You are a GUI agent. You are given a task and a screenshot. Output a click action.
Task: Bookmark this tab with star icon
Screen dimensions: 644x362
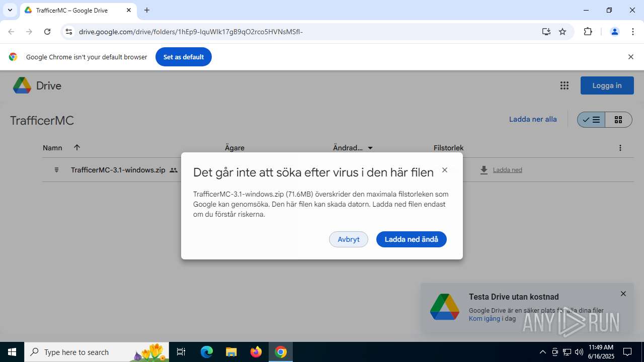point(562,32)
